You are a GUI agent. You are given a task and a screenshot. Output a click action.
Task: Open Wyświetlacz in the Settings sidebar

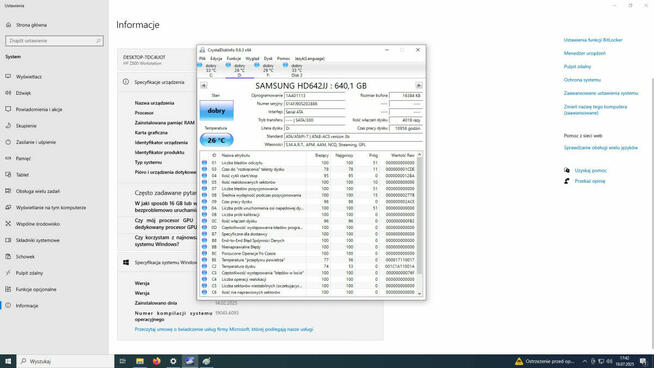click(x=29, y=77)
